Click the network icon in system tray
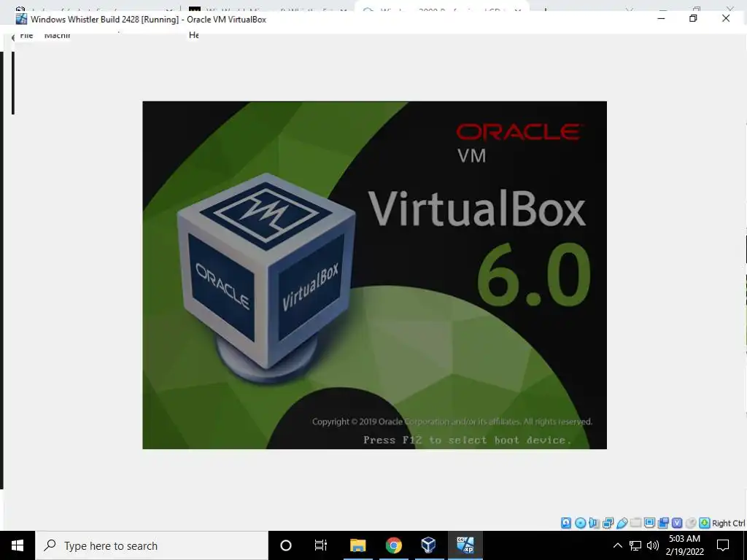The width and height of the screenshot is (747, 560). 635,545
